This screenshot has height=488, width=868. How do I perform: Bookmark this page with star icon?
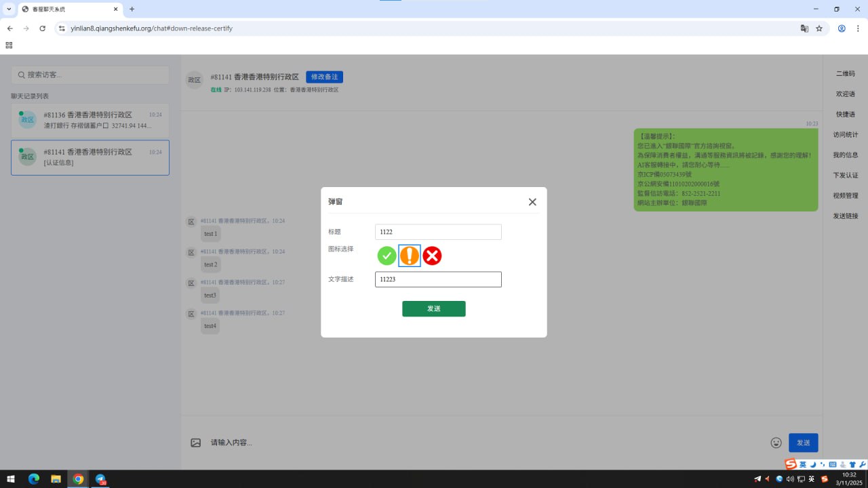point(819,28)
